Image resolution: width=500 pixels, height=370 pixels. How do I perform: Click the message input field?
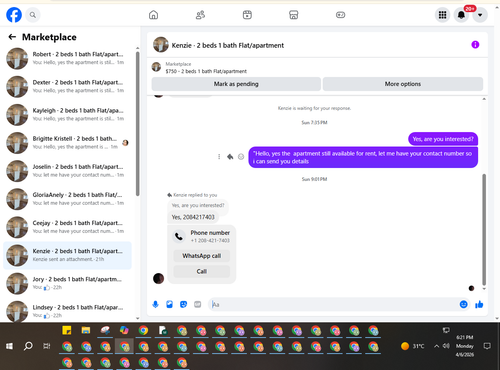(333, 304)
